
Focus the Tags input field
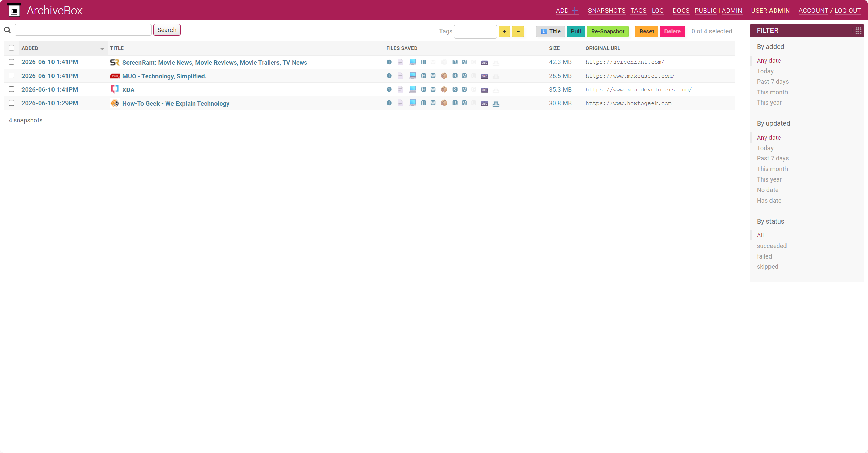[x=475, y=32]
